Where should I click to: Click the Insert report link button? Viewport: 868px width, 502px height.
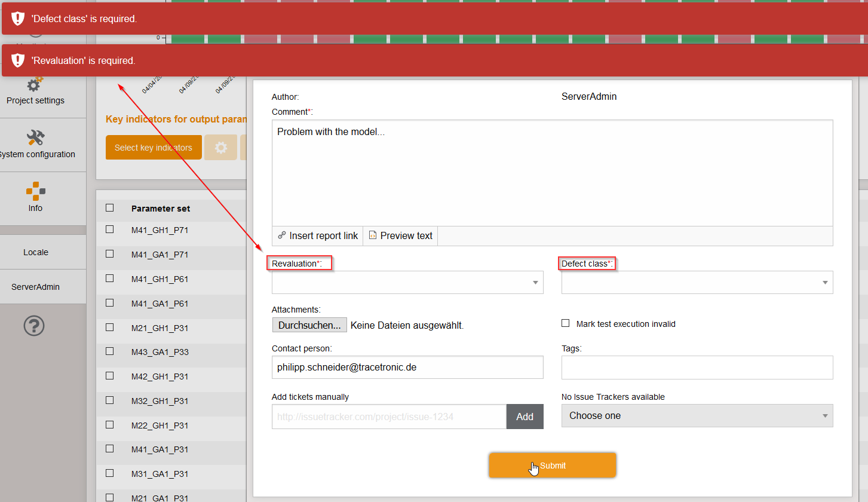coord(318,236)
